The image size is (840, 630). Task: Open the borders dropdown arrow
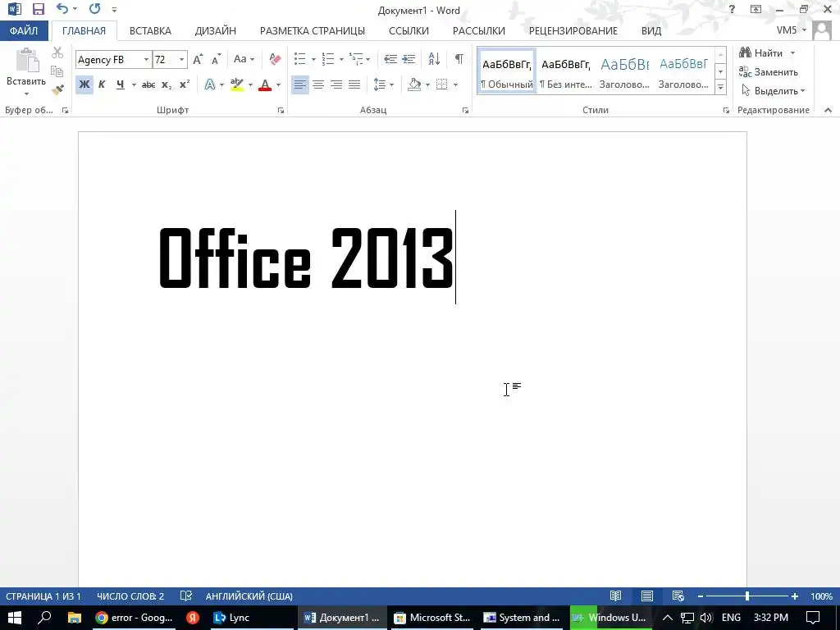[x=455, y=84]
